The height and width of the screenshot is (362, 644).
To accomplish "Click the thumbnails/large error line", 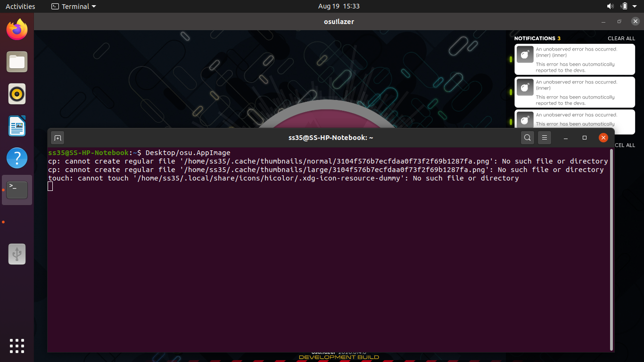I will click(x=326, y=170).
